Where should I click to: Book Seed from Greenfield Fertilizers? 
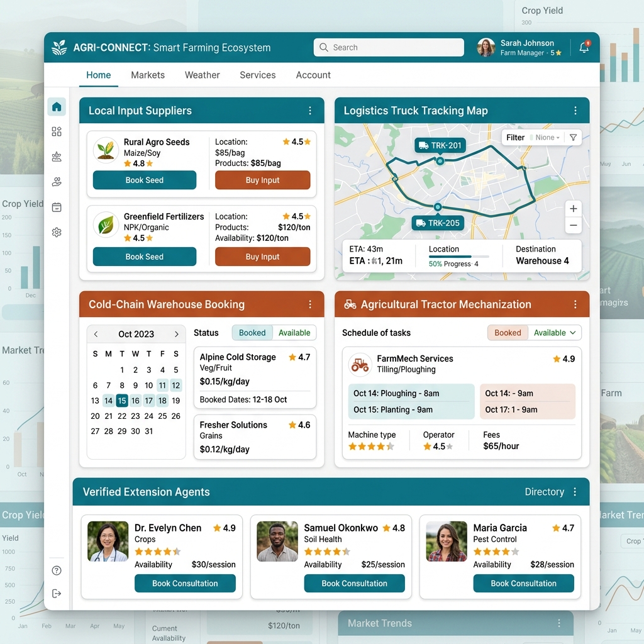(145, 257)
